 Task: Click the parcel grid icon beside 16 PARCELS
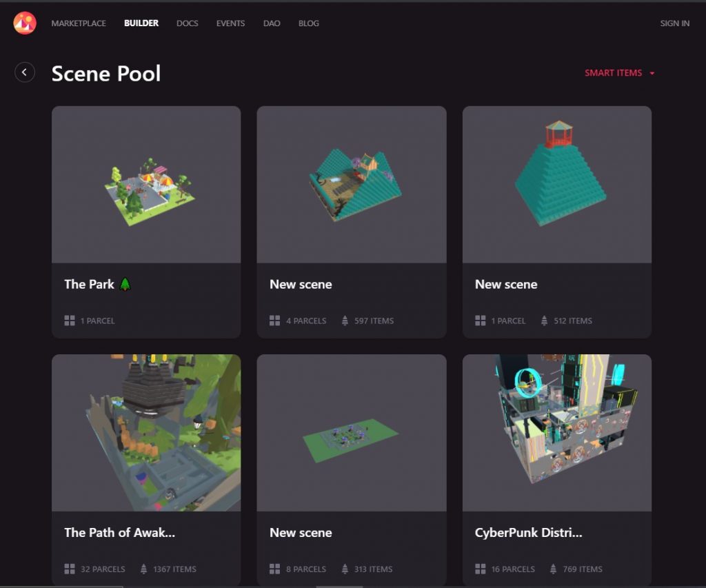click(x=481, y=569)
